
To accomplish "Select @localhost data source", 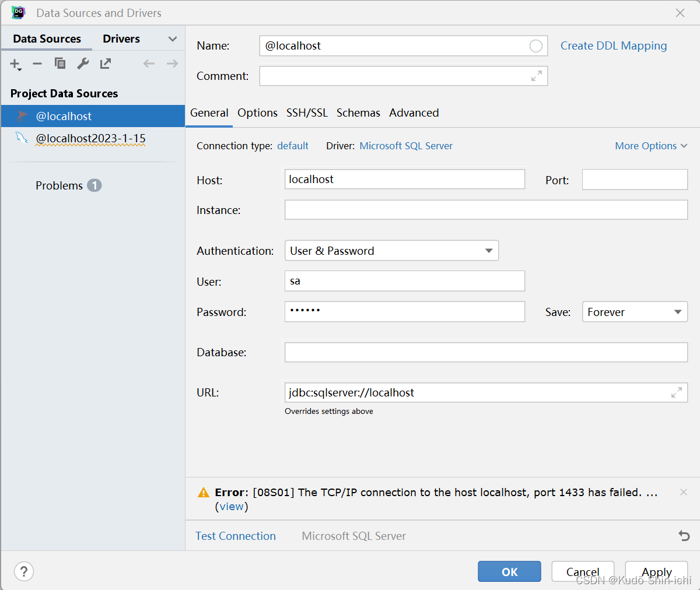I will click(x=93, y=116).
